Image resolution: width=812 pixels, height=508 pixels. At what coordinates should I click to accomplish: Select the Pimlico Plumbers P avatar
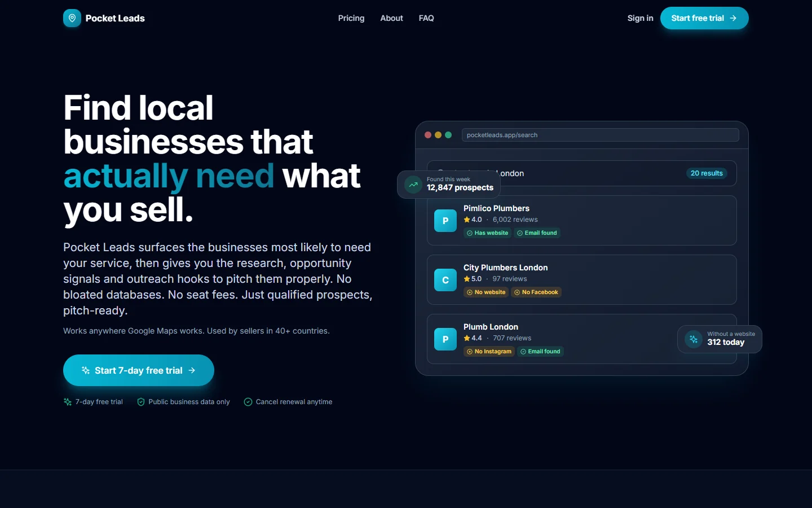pyautogui.click(x=445, y=221)
